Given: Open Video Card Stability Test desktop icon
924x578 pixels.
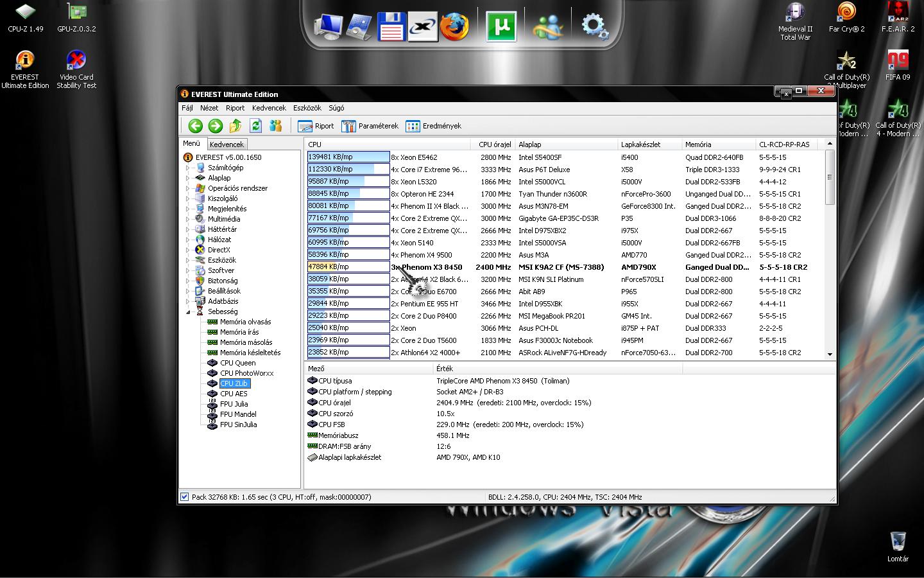Looking at the screenshot, I should point(76,69).
